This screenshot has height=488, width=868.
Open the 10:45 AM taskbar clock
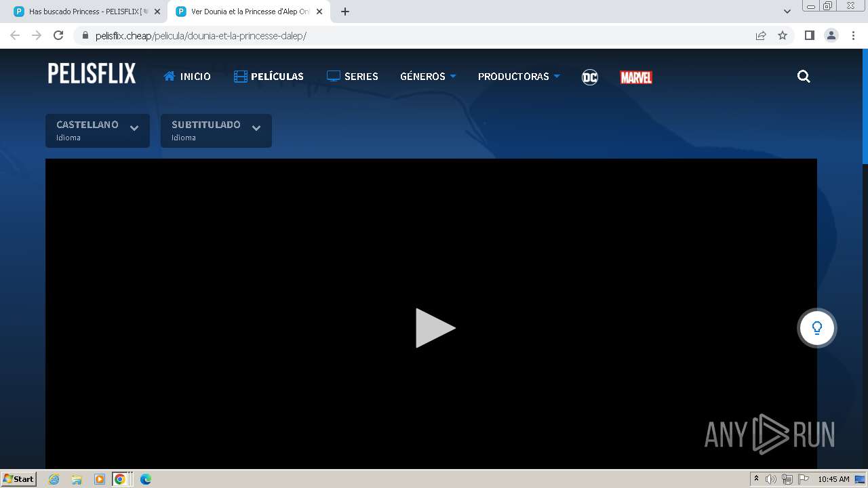coord(833,479)
